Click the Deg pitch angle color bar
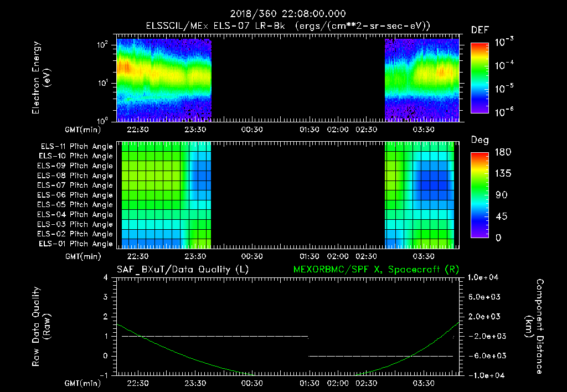 [x=480, y=195]
